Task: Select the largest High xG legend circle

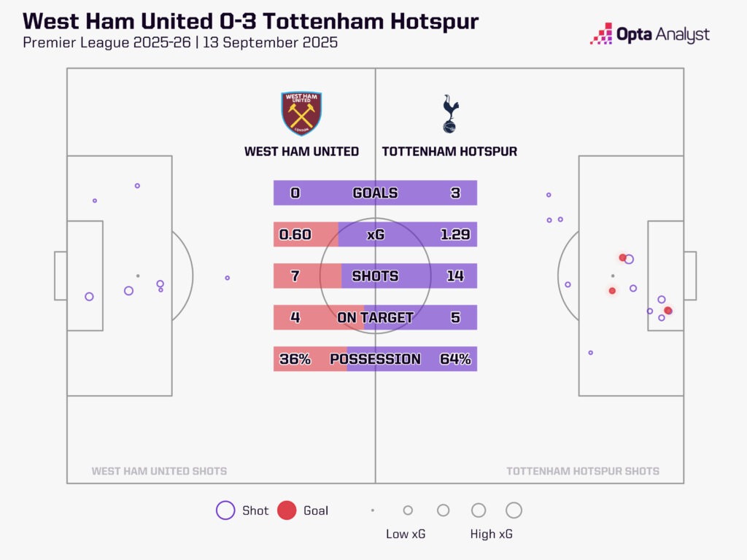Action: 514,510
